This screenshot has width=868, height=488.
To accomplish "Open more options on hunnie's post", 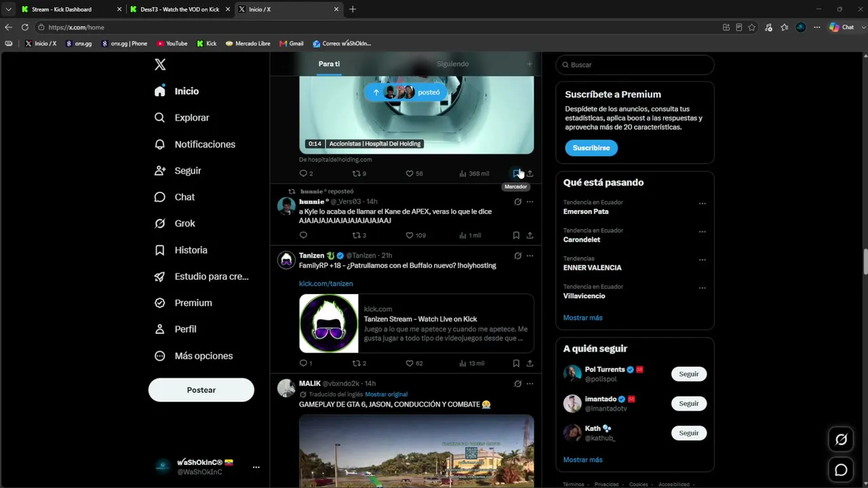I will [530, 201].
